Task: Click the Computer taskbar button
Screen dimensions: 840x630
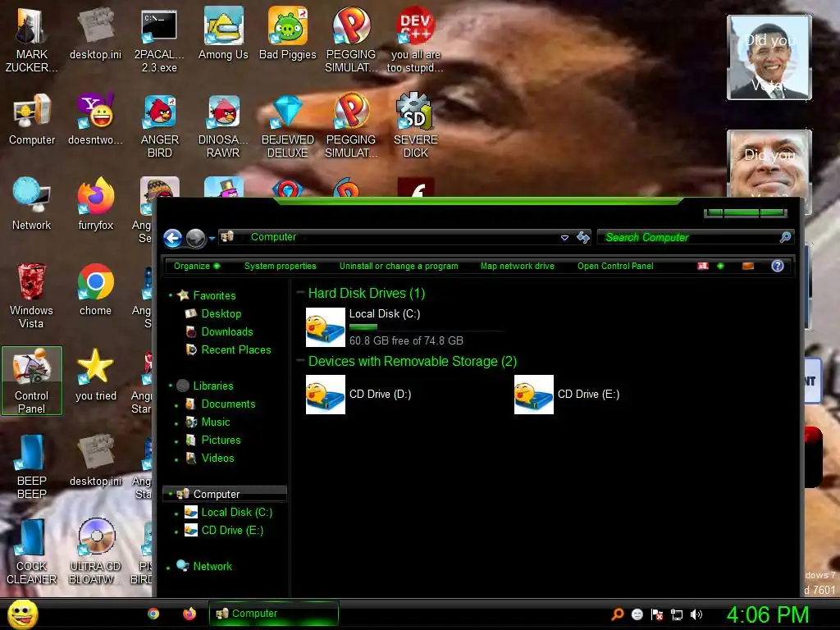Action: coord(274,614)
